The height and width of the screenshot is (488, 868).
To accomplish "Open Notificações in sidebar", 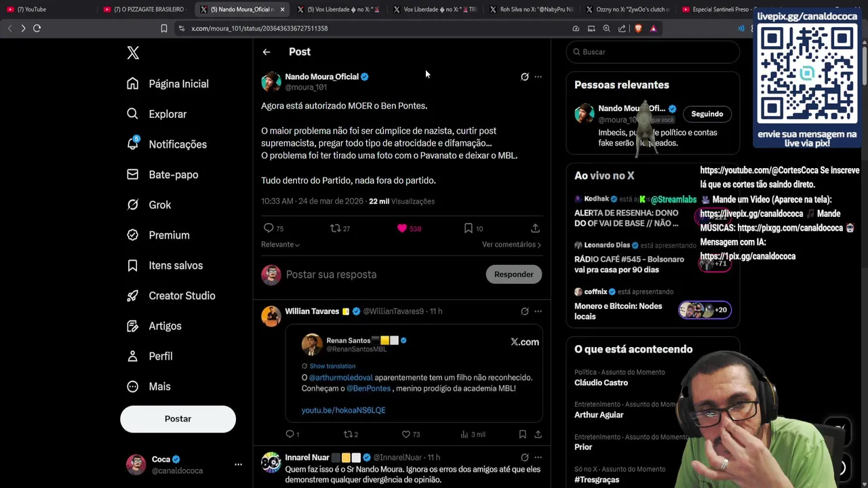I will point(167,144).
